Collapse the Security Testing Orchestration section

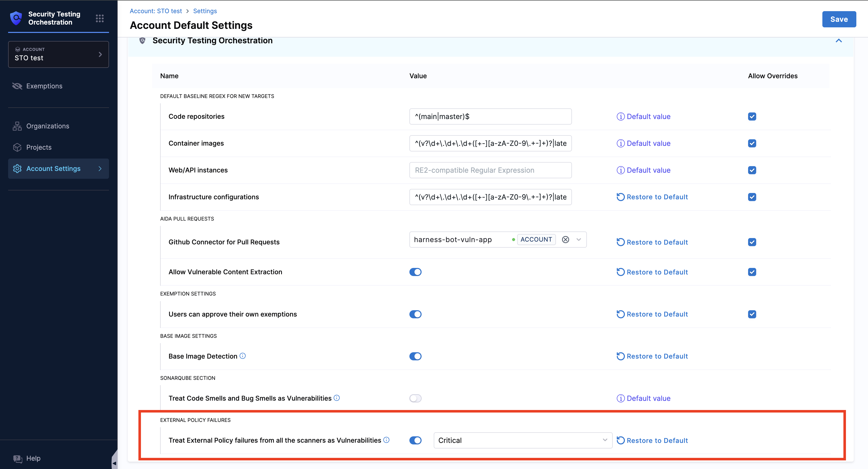(x=838, y=41)
